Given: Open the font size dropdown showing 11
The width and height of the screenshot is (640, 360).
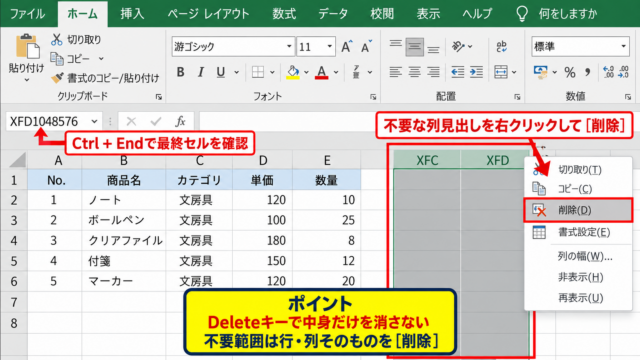Looking at the screenshot, I should click(x=329, y=47).
